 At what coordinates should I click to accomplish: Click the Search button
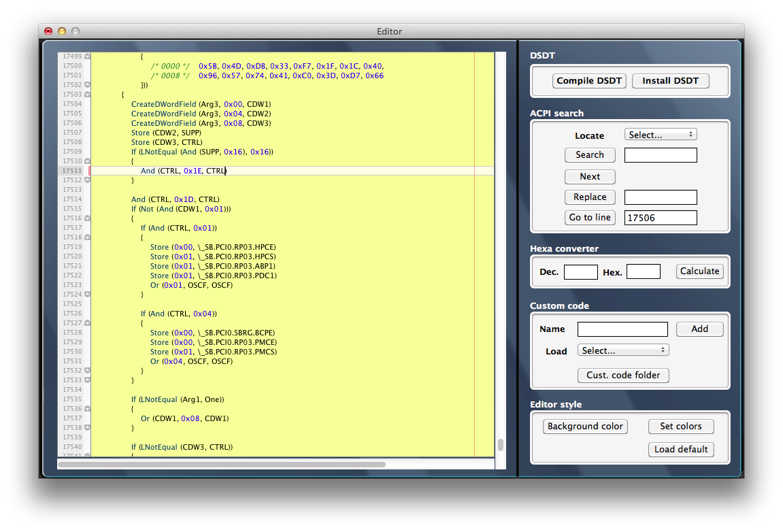589,155
